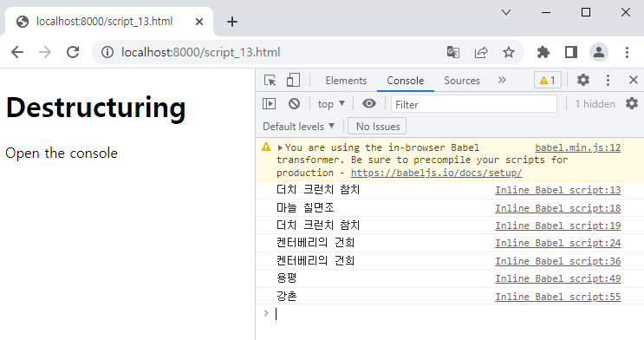The image size is (644, 340).
Task: Go forward to next page
Action: tap(45, 52)
